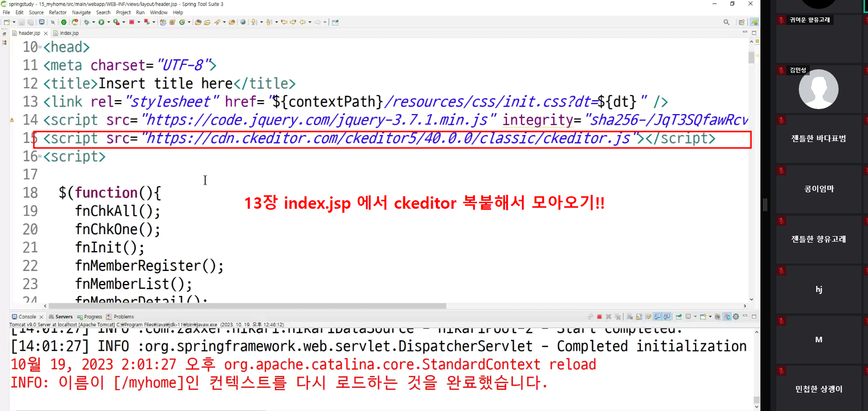
Task: Remove all terminated launches in the Console
Action: click(x=618, y=317)
